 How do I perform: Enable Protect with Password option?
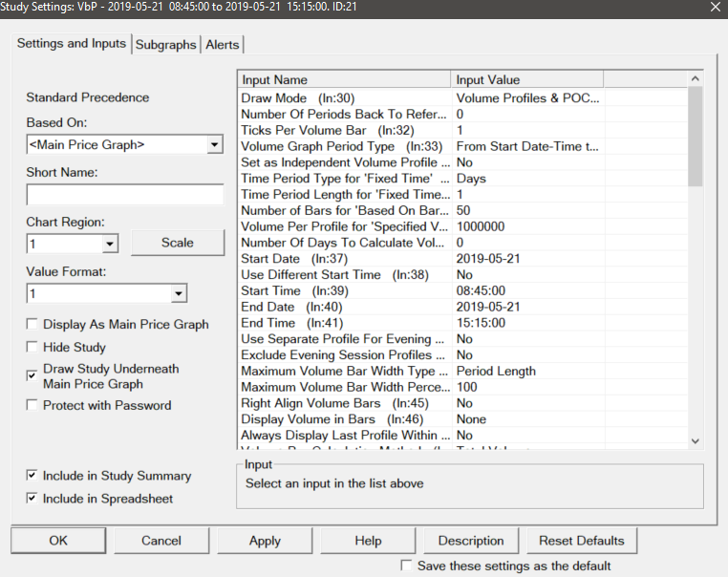click(x=33, y=405)
